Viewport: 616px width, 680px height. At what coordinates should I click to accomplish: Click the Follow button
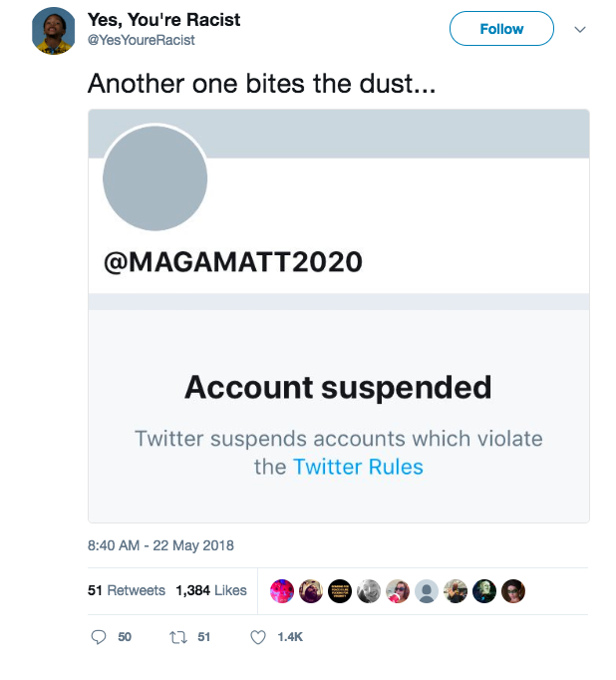[501, 29]
